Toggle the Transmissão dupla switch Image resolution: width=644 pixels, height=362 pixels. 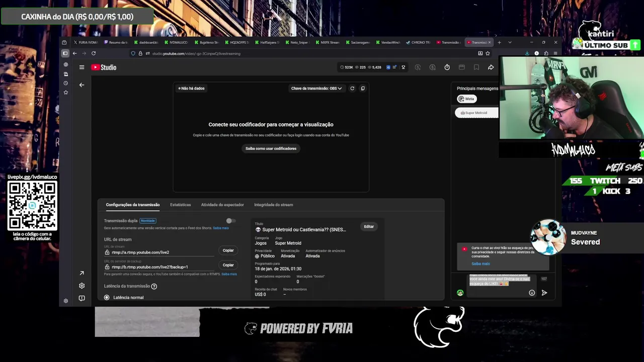[230, 221]
